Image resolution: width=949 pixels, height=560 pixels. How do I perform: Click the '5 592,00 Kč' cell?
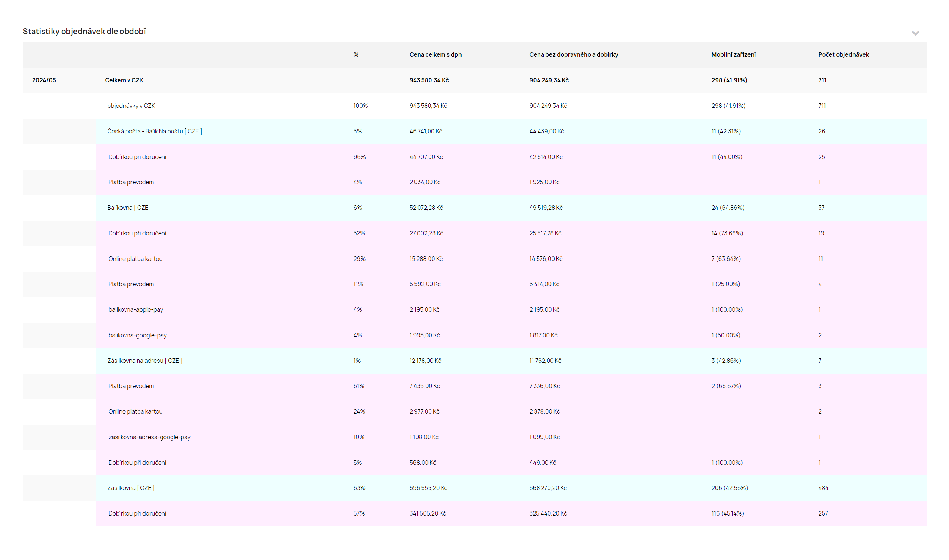pyautogui.click(x=425, y=284)
